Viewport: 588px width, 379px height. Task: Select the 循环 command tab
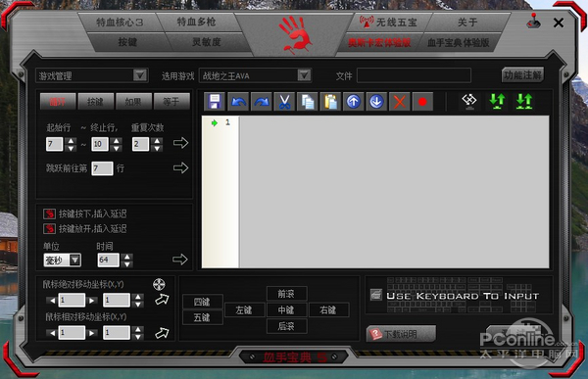58,102
